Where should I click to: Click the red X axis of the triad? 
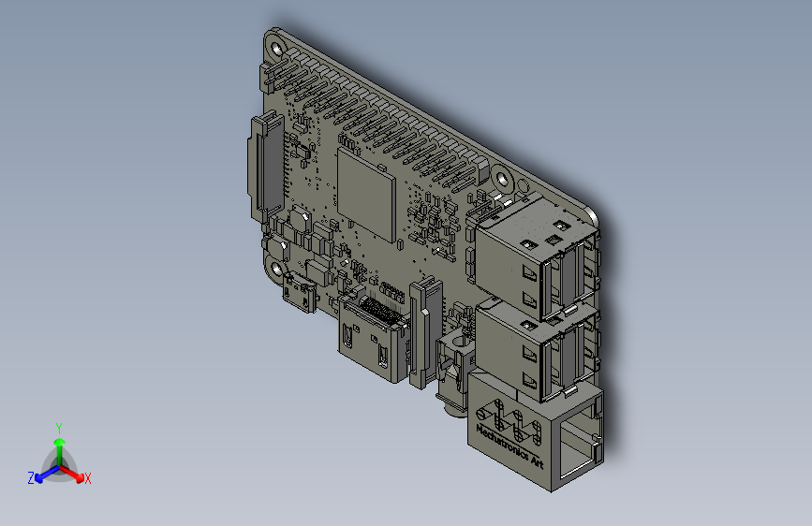(x=73, y=474)
